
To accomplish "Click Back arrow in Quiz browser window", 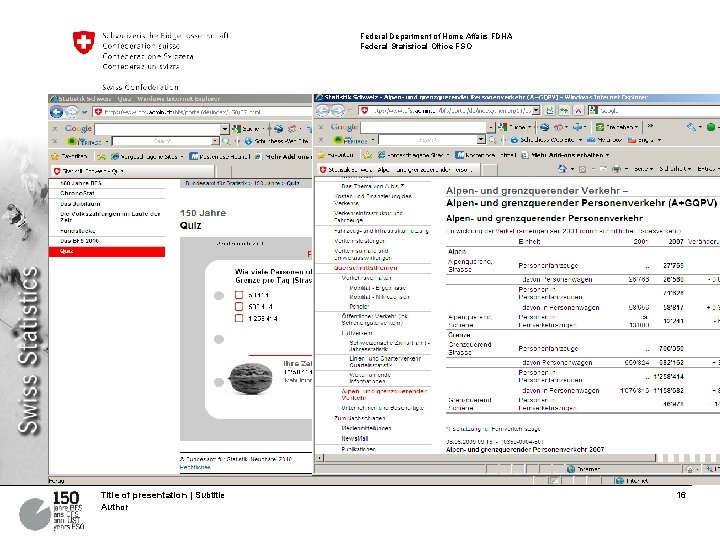I will [56, 112].
